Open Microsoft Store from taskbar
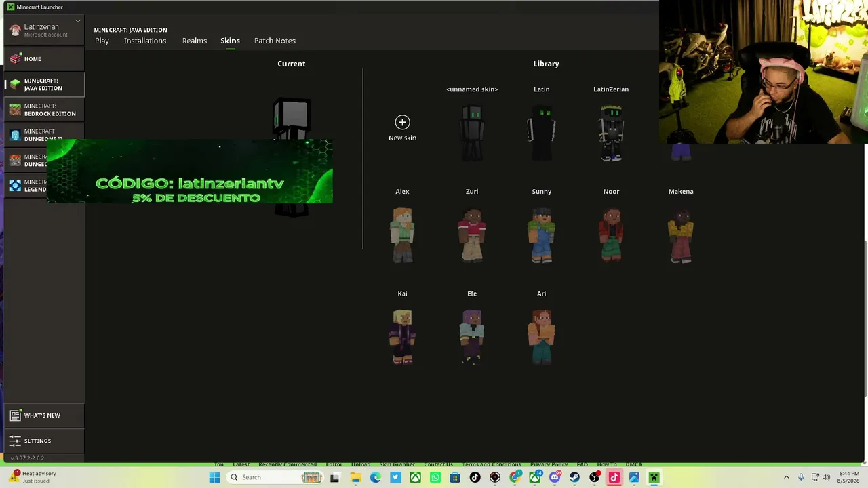The image size is (868, 488). (455, 477)
